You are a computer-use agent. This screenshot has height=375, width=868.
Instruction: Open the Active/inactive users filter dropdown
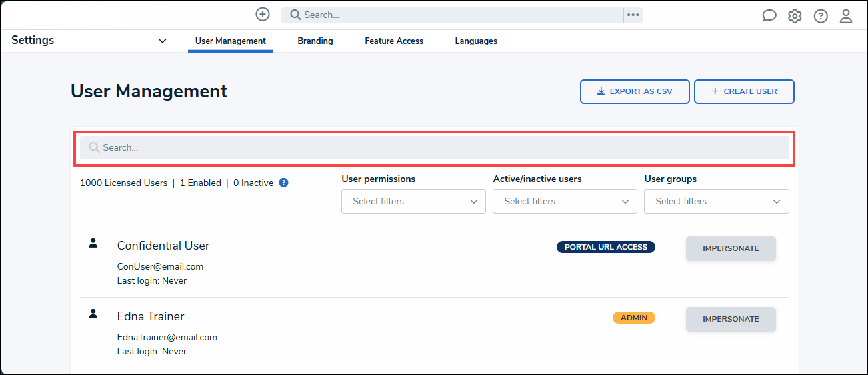point(565,201)
